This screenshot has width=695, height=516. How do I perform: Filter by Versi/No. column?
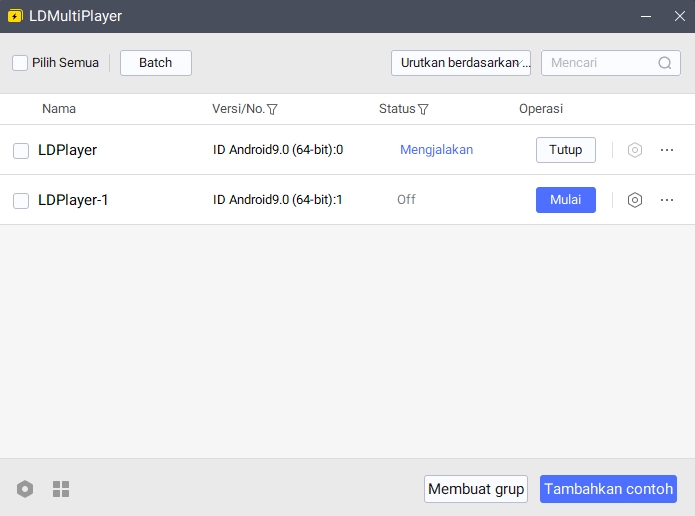point(272,109)
